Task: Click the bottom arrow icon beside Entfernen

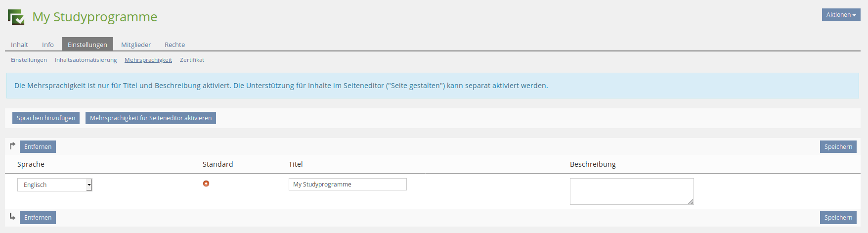Action: pos(12,217)
